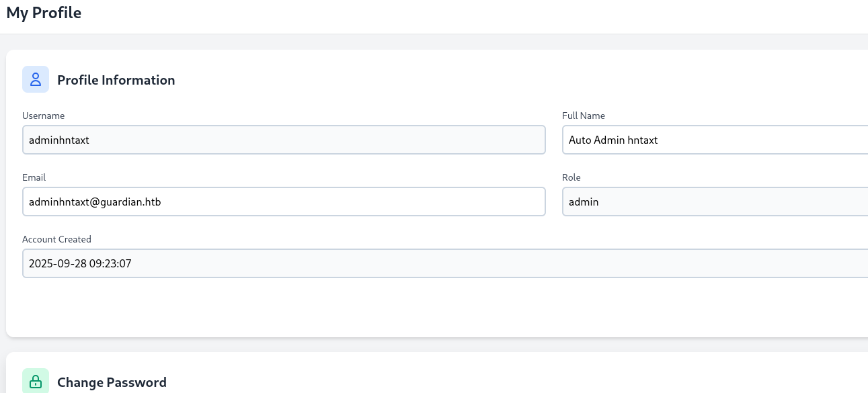Click empty space right of Profile Information heading
The image size is (868, 393).
click(x=471, y=80)
